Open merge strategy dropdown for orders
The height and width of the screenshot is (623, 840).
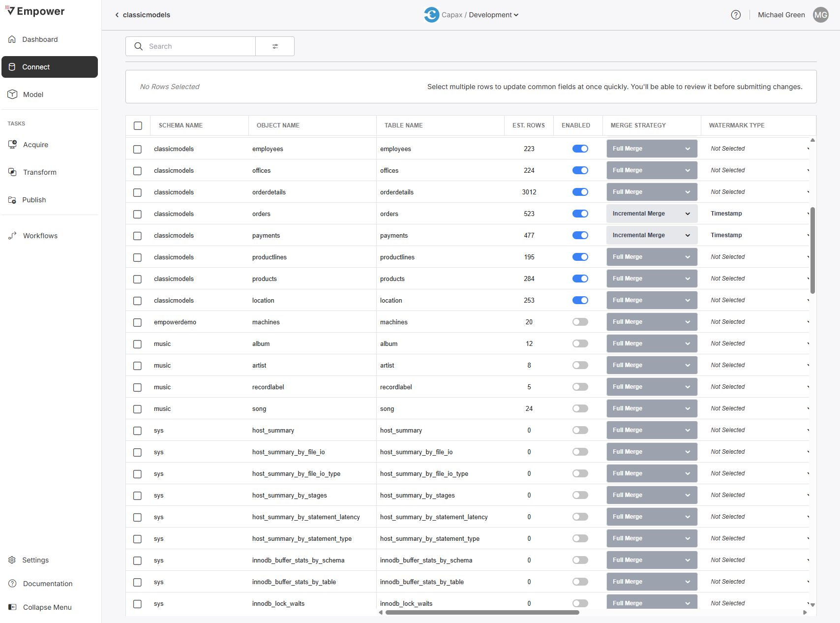652,214
